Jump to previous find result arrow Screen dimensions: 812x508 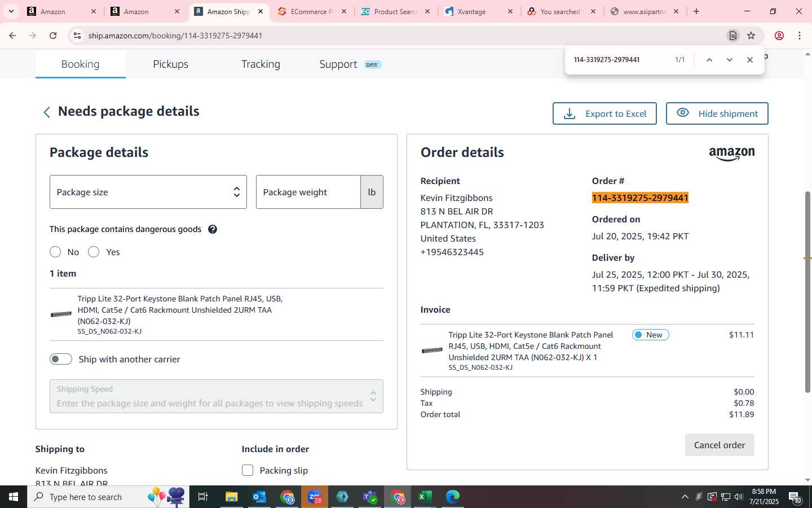(709, 60)
